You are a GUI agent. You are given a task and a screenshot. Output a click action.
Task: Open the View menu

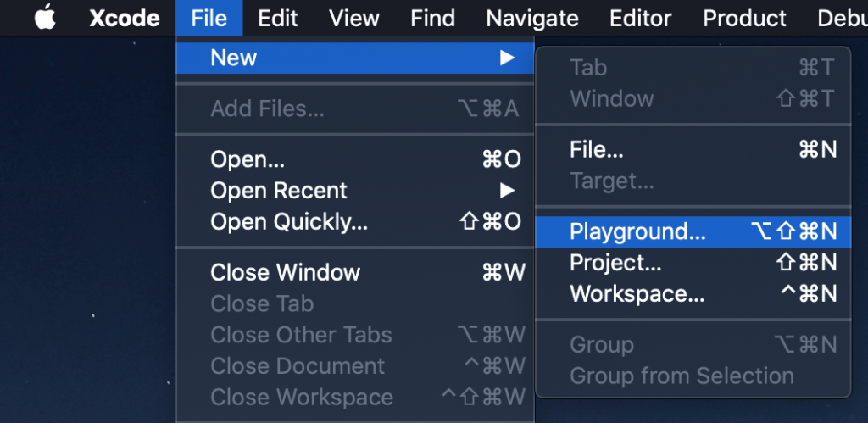point(353,19)
